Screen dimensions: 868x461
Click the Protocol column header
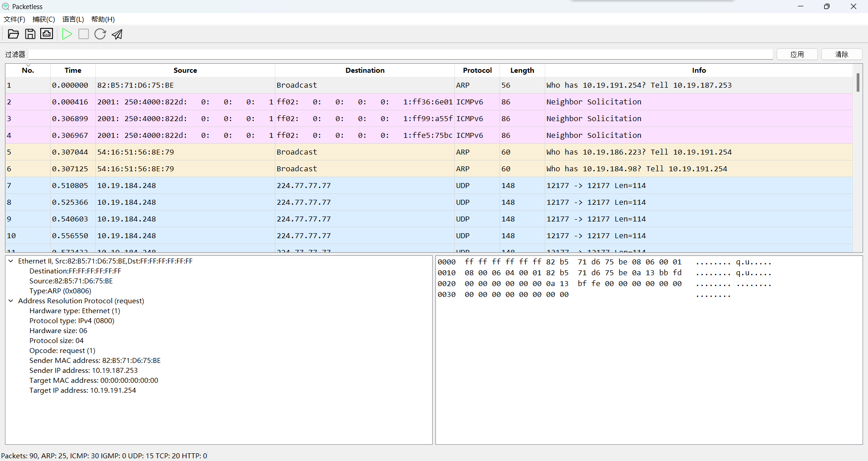477,70
